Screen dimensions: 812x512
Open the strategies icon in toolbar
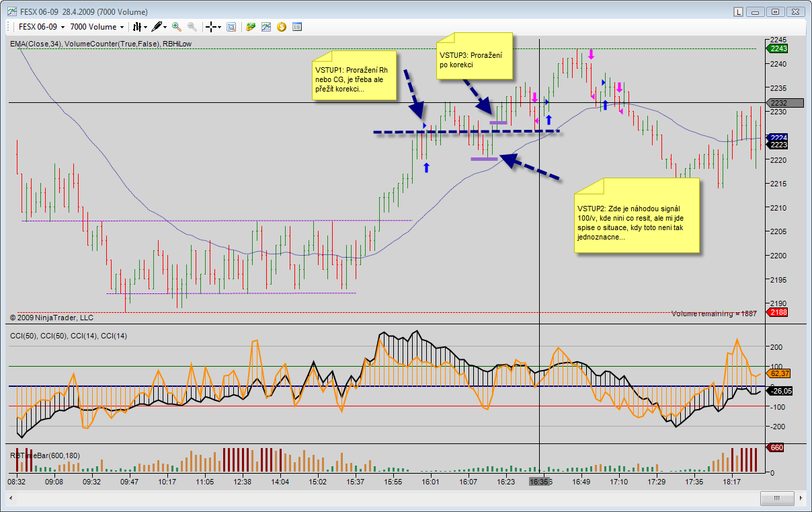tap(251, 27)
